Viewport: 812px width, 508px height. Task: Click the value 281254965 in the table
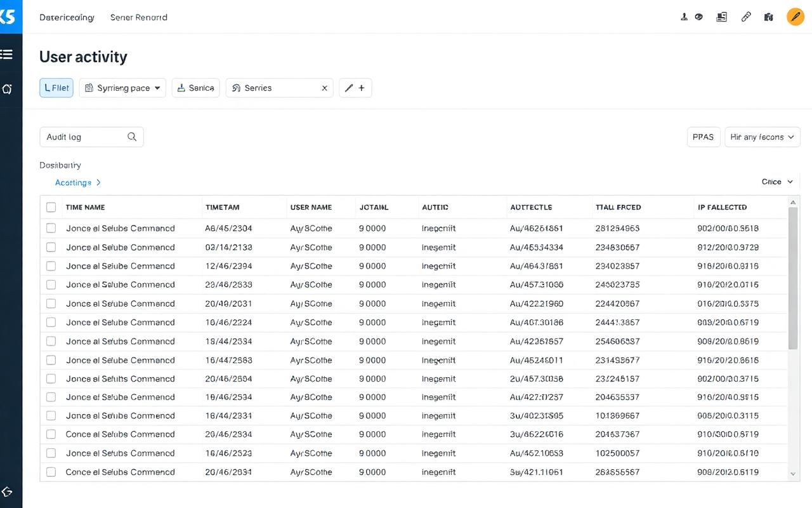[x=617, y=228]
